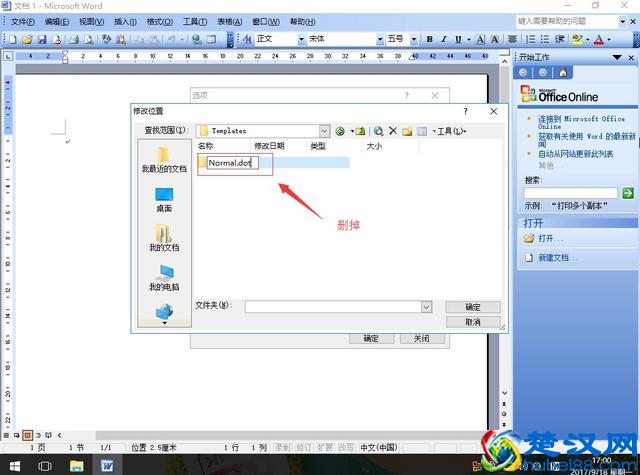Run spelling and grammar check icon

pos(107,39)
